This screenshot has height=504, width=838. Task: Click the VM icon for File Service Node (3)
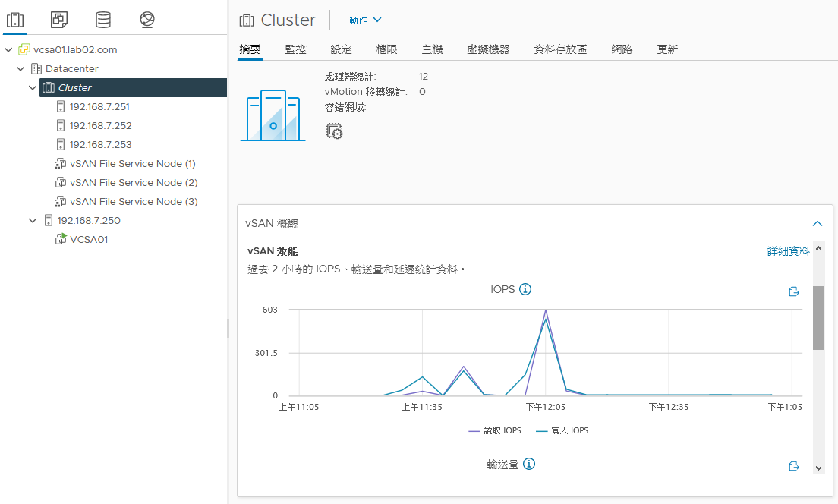click(x=61, y=201)
